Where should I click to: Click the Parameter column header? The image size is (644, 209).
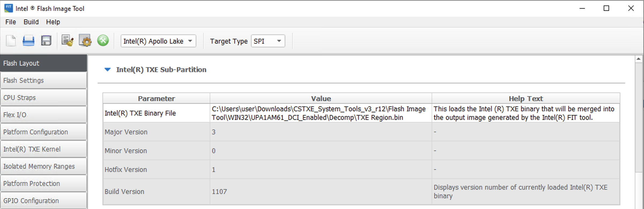pos(156,99)
